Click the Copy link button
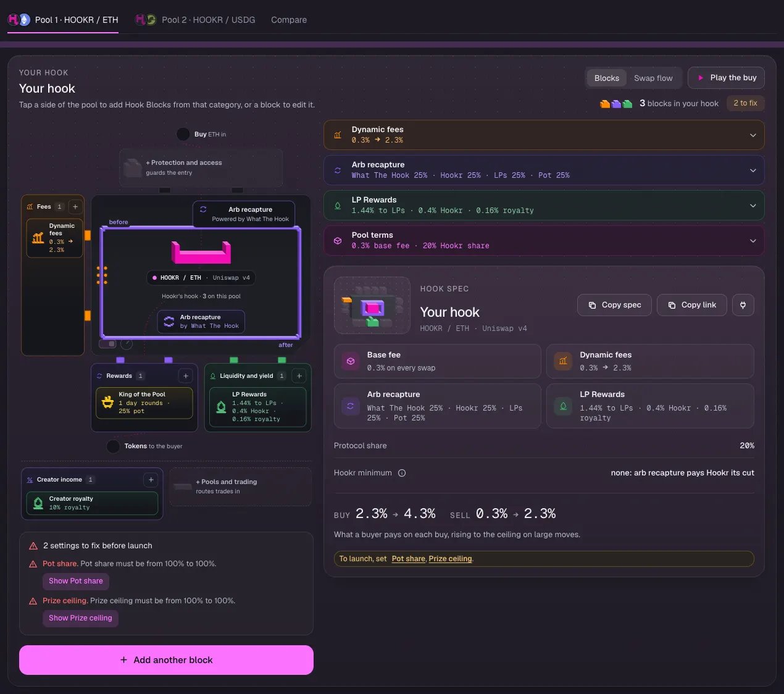 (x=692, y=305)
